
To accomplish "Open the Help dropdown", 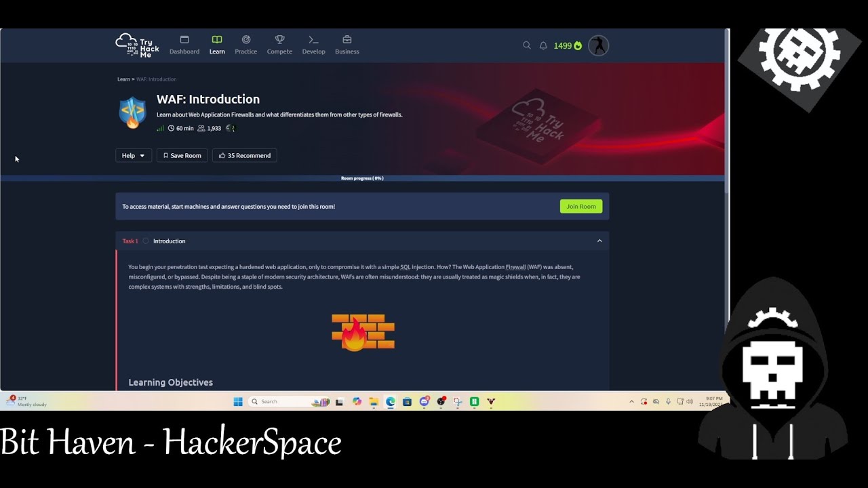I will coord(134,155).
